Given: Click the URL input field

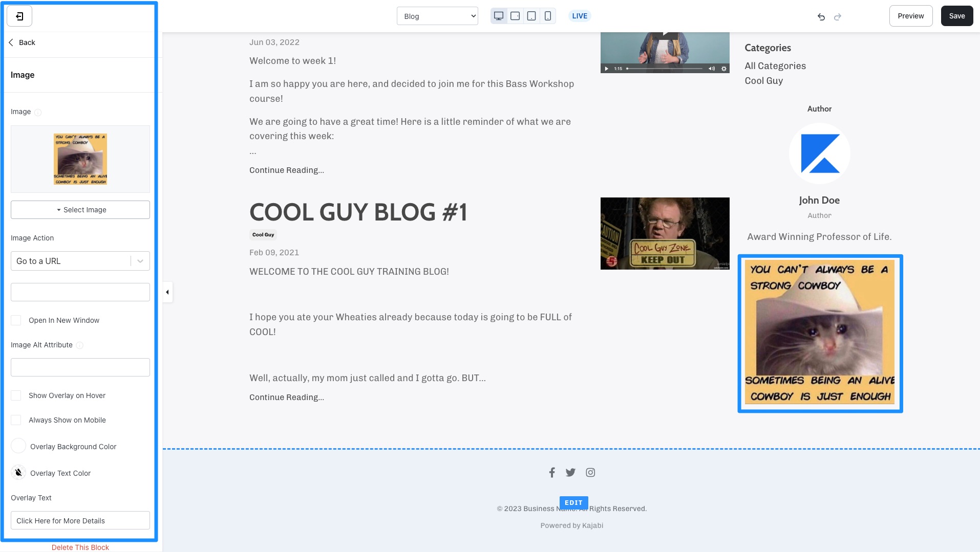Looking at the screenshot, I should (80, 292).
